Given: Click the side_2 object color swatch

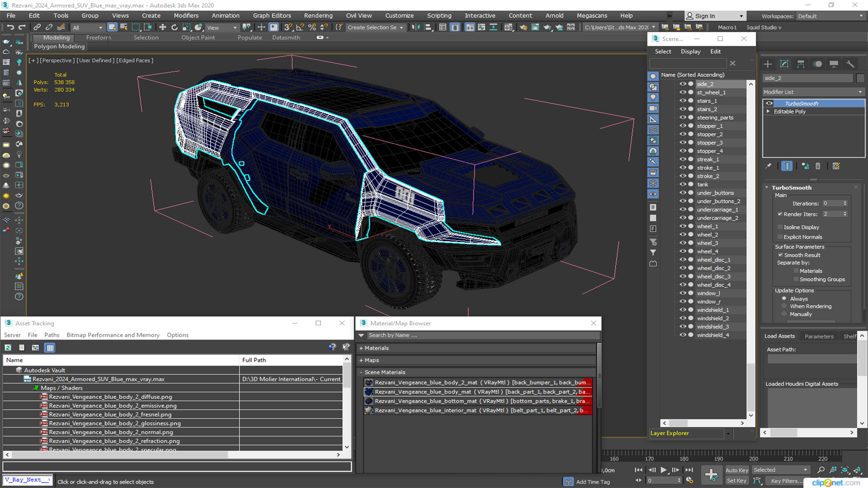Looking at the screenshot, I should tap(860, 78).
